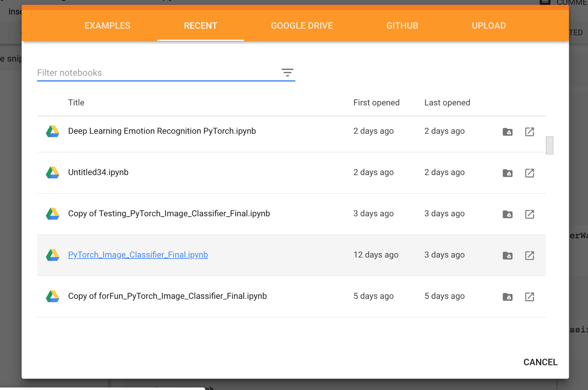588x390 pixels.
Task: Switch to the Examples tab
Action: 107,26
